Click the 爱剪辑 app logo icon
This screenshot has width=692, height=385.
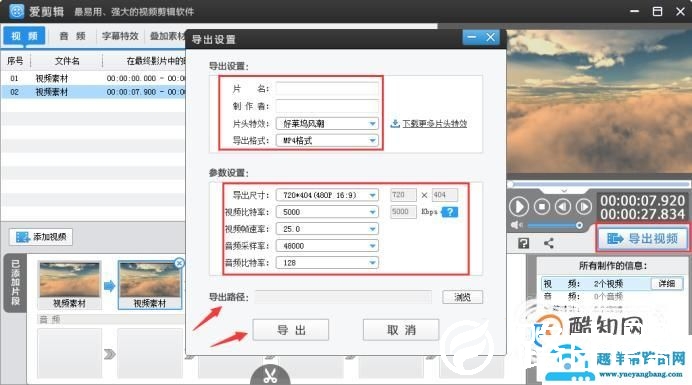[x=16, y=11]
